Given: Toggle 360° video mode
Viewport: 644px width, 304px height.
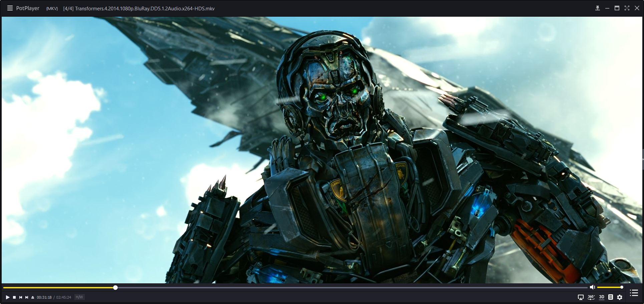Looking at the screenshot, I should [591, 297].
